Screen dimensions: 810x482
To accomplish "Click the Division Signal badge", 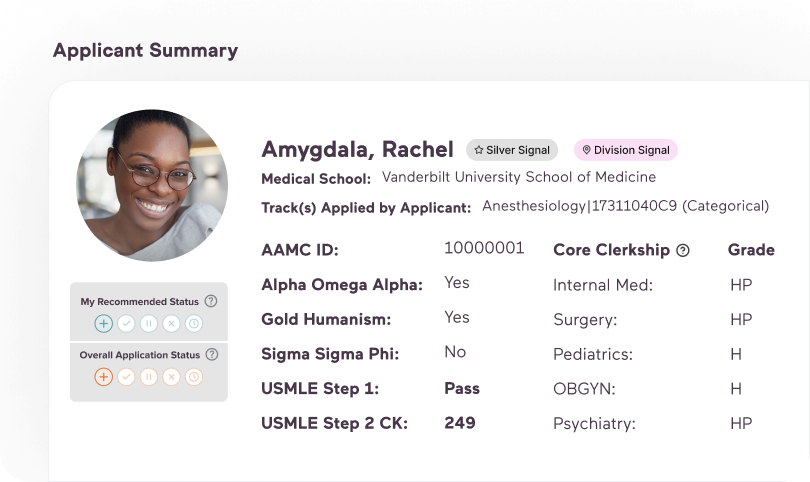I will [625, 150].
